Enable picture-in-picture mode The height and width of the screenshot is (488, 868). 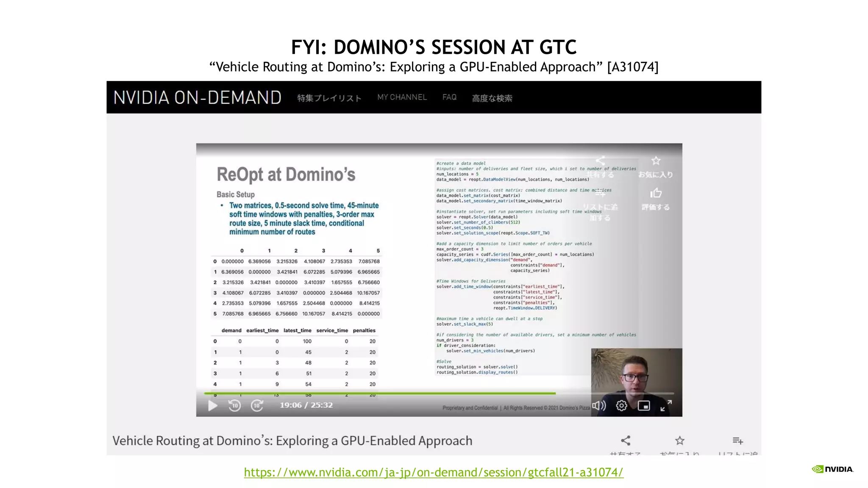point(644,406)
